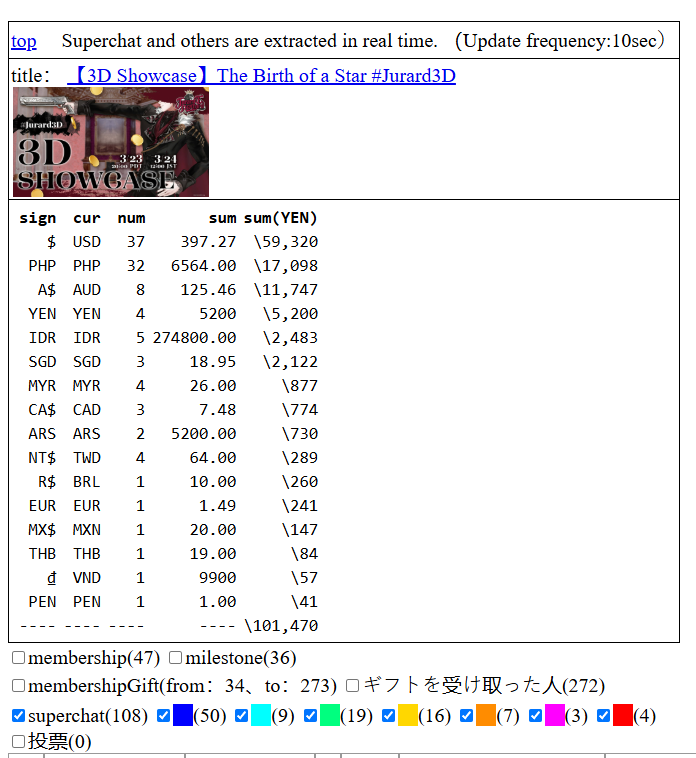
Task: Click the yellow color swatch (16)
Action: [408, 715]
